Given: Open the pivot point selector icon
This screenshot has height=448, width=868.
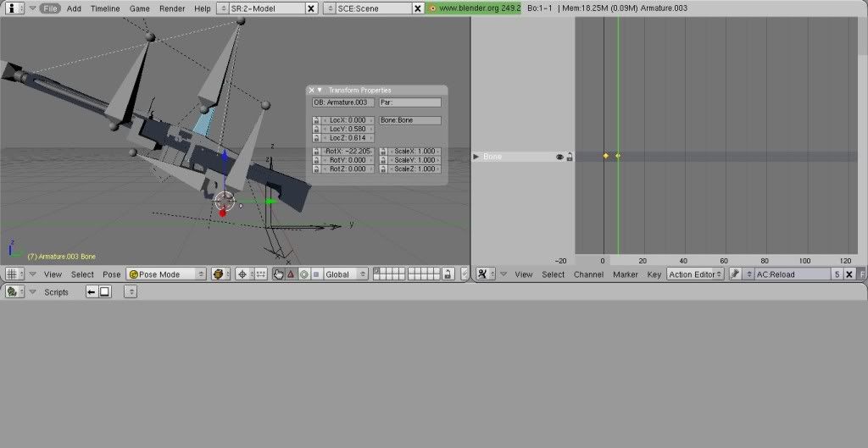Looking at the screenshot, I should coord(242,274).
